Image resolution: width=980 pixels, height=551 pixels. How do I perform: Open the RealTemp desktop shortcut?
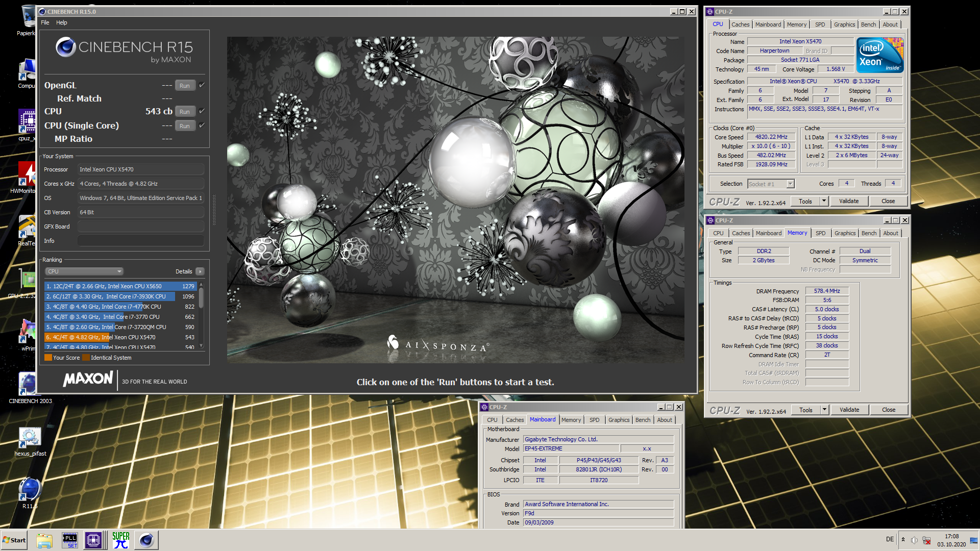[27, 231]
